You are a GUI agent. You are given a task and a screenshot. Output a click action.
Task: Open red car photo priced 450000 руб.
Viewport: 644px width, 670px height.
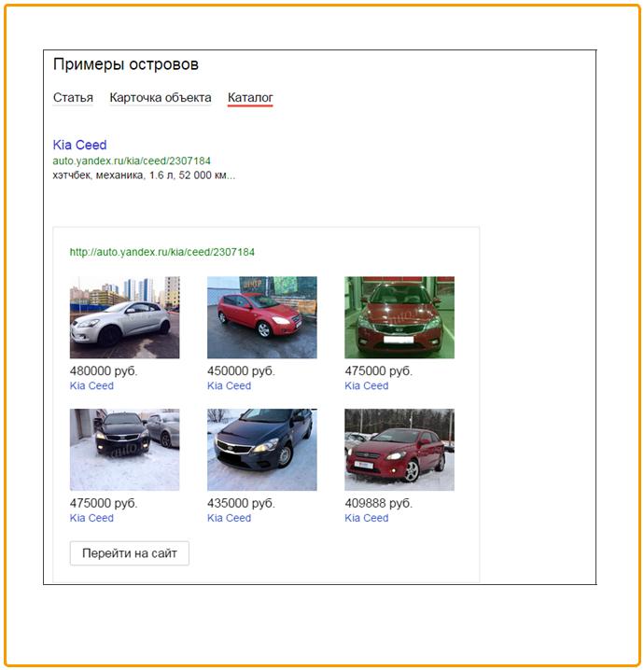(x=262, y=317)
